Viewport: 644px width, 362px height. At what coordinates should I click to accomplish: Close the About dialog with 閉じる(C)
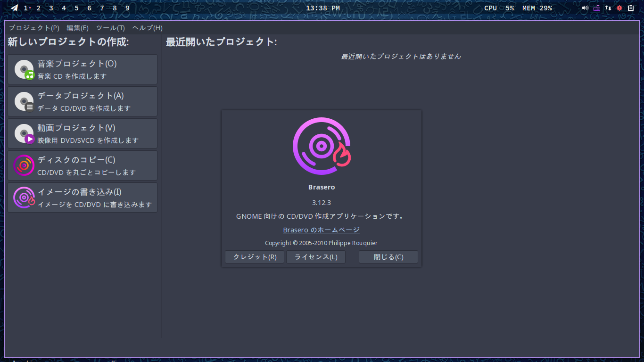(x=388, y=257)
